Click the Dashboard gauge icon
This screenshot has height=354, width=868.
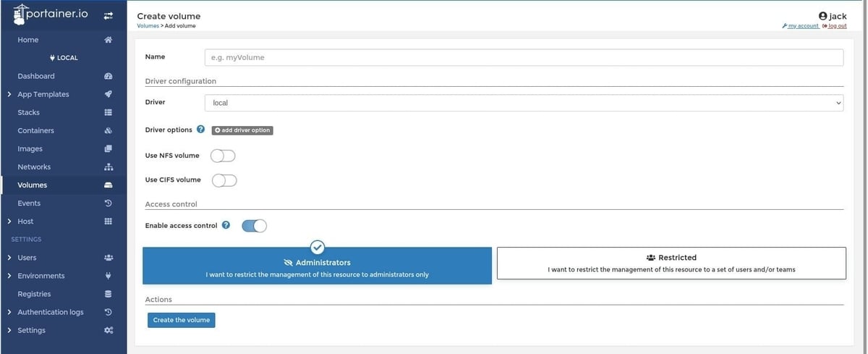coord(109,76)
